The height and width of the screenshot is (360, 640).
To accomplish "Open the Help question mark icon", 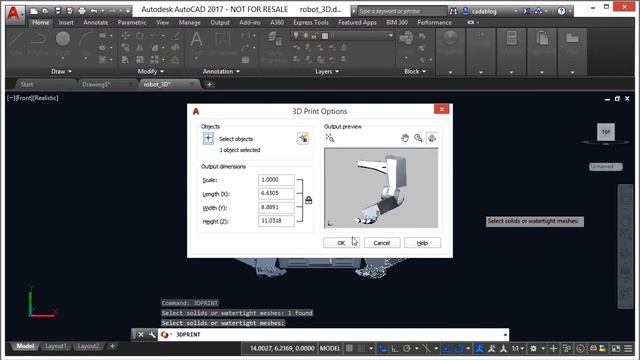I will (x=562, y=11).
